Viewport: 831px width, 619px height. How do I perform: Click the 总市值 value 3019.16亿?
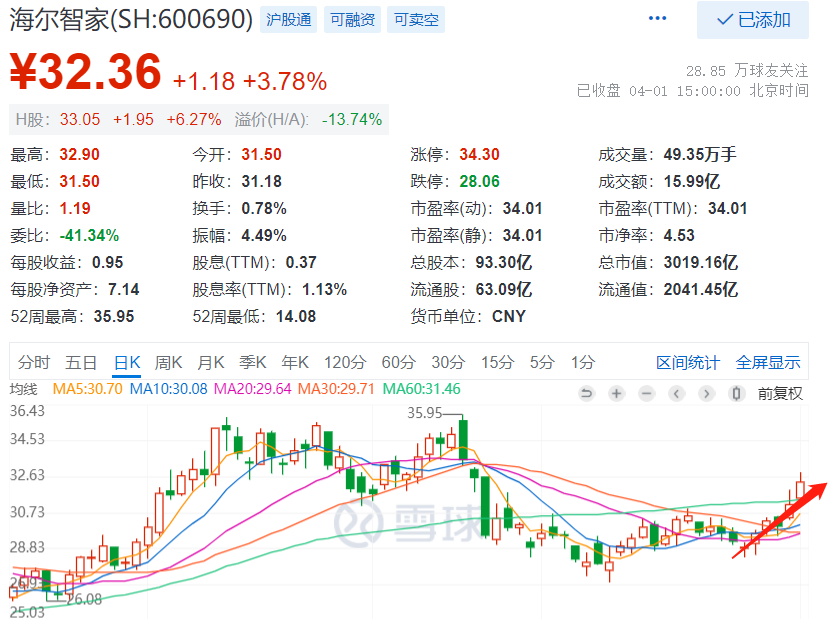(701, 263)
